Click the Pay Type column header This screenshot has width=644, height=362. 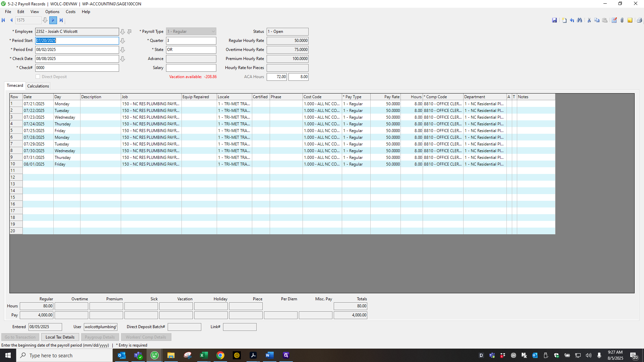[x=356, y=97]
